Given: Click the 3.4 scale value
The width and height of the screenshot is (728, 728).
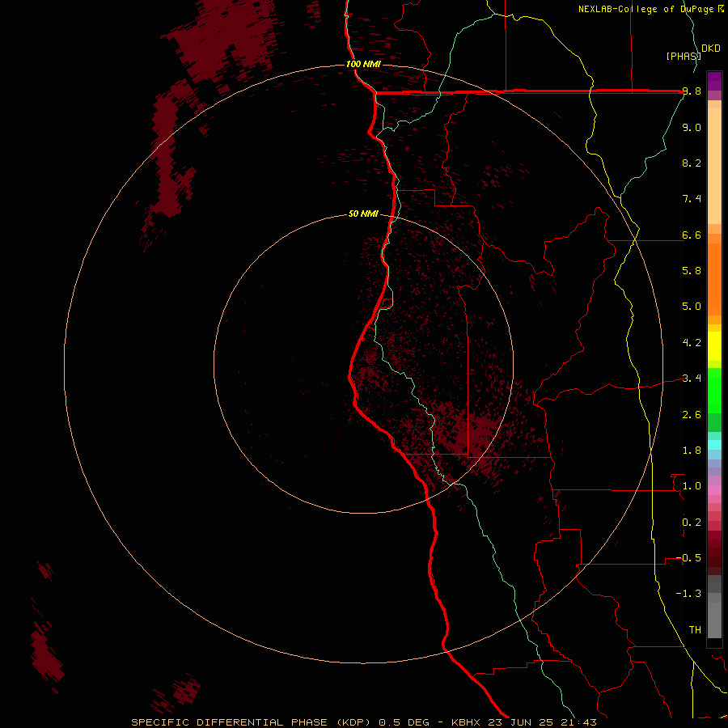Looking at the screenshot, I should tap(692, 379).
